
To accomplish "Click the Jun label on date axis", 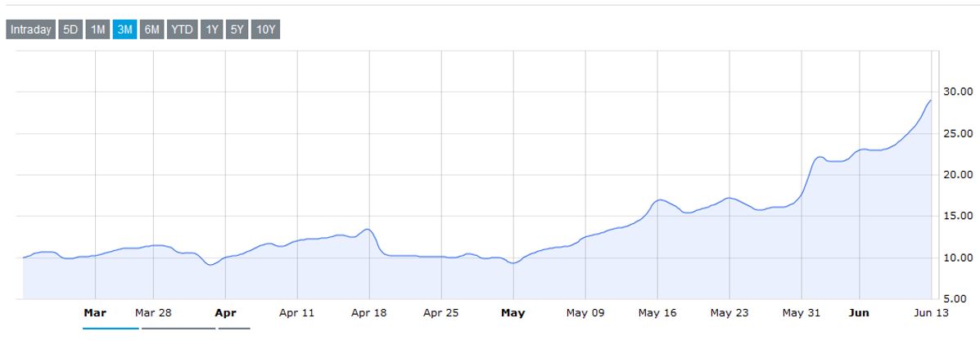I will pos(860,312).
